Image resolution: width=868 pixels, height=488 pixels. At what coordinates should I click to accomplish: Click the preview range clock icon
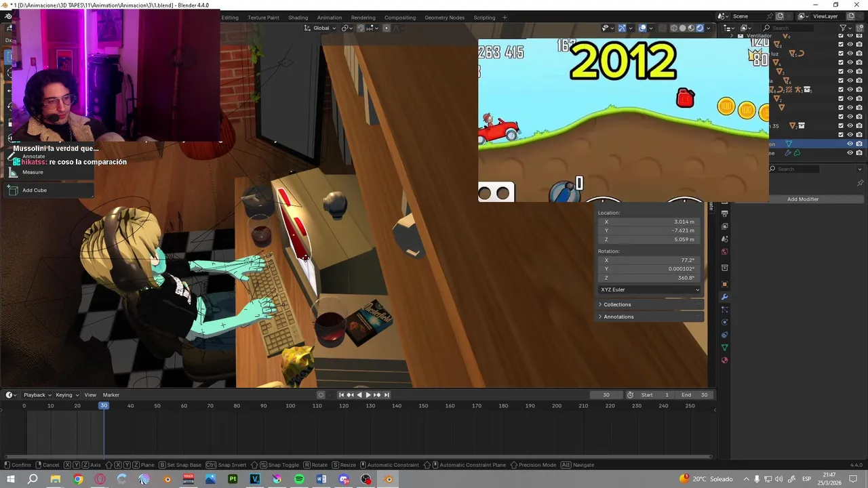coord(630,394)
